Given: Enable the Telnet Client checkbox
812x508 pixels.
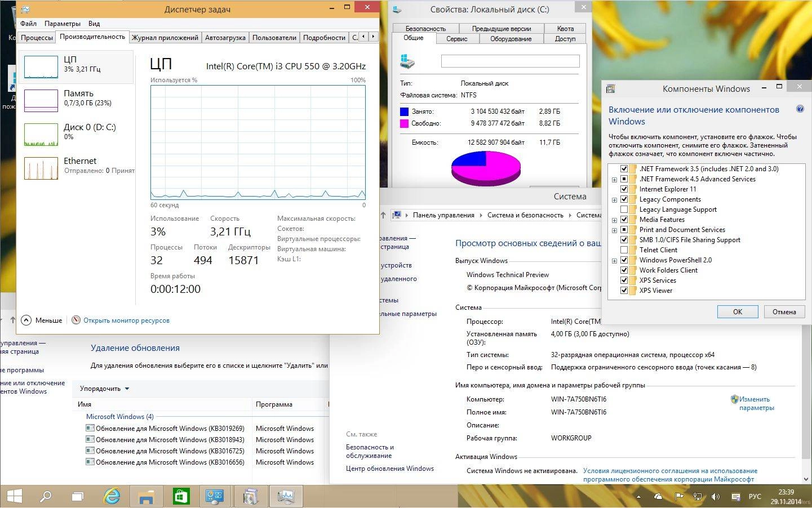Looking at the screenshot, I should 624,250.
